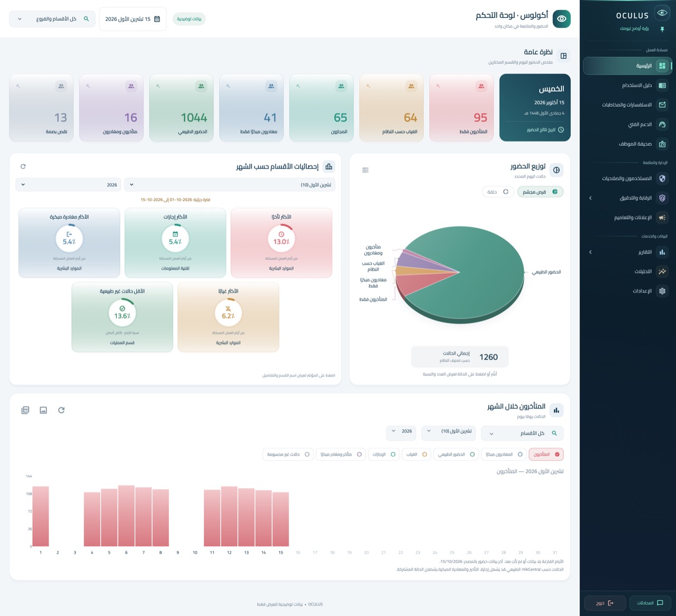The width and height of the screenshot is (676, 616).
Task: Click the خروج logout button
Action: 605,603
